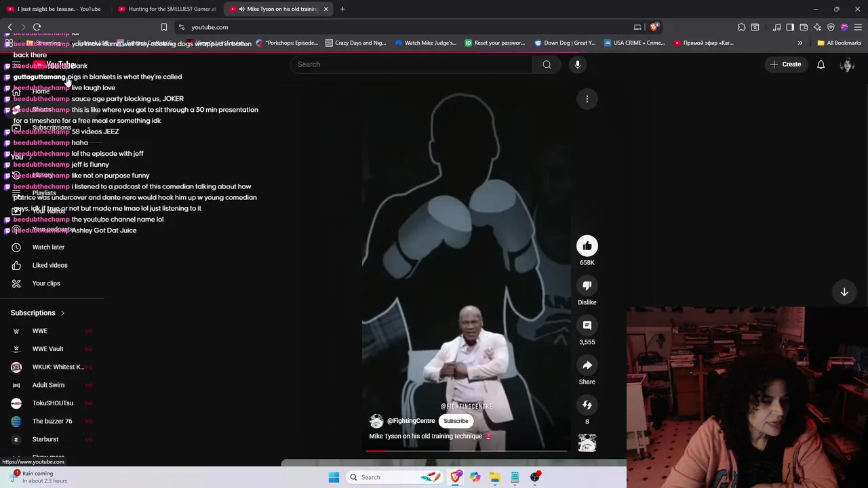
Task: Open the Adult Swim subscription
Action: 48,385
